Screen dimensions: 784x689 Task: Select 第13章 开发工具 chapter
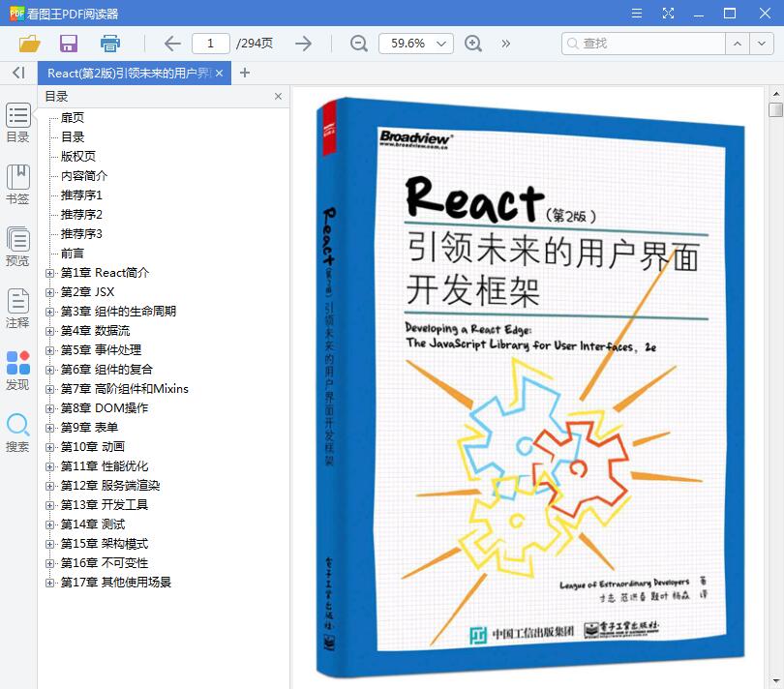105,505
